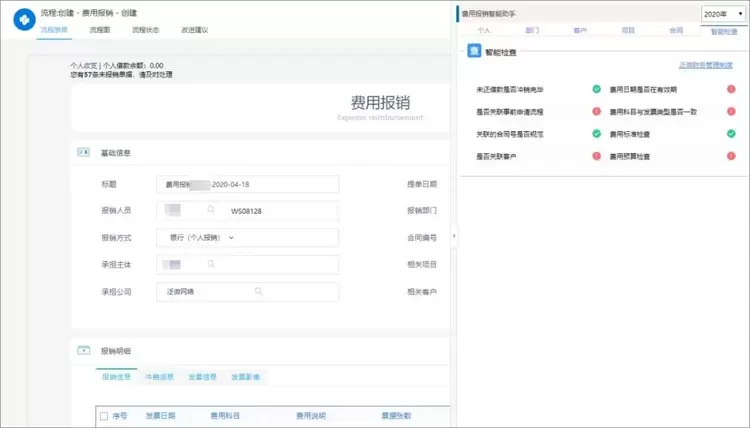
Task: Click the 报销明细 section icon
Action: pyautogui.click(x=84, y=350)
